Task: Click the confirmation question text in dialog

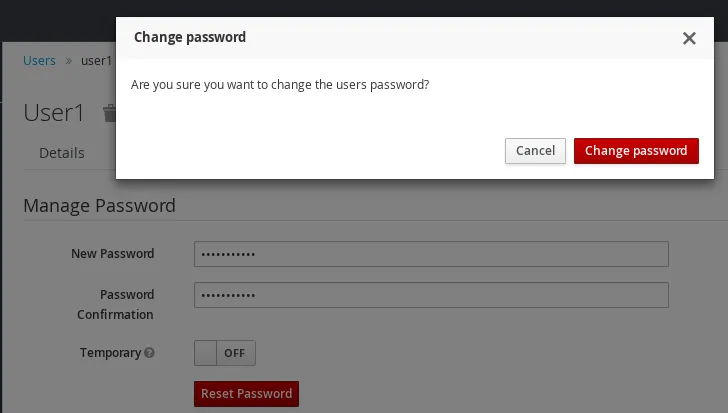Action: tap(280, 85)
